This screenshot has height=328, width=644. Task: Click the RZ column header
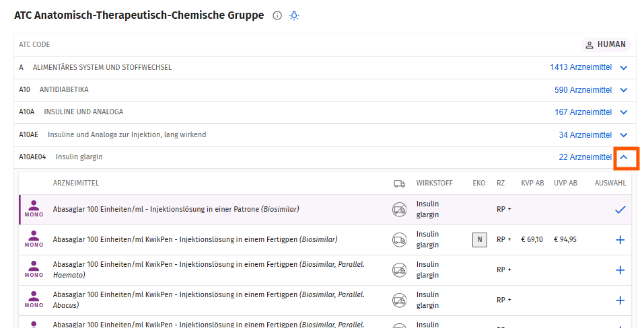(501, 183)
